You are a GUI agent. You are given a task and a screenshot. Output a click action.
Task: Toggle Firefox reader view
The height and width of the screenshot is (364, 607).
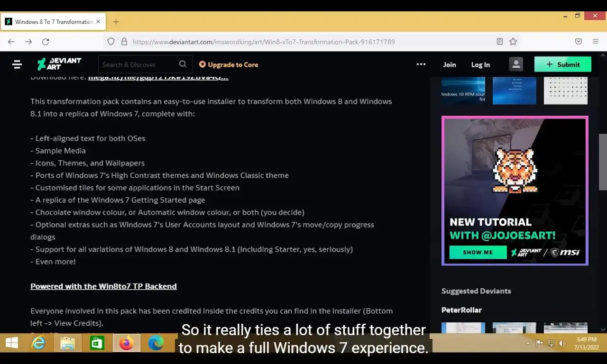pos(499,42)
